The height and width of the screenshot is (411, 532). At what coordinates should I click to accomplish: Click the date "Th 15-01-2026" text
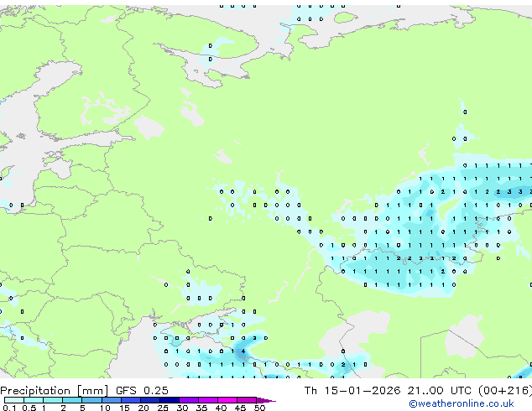(352, 391)
